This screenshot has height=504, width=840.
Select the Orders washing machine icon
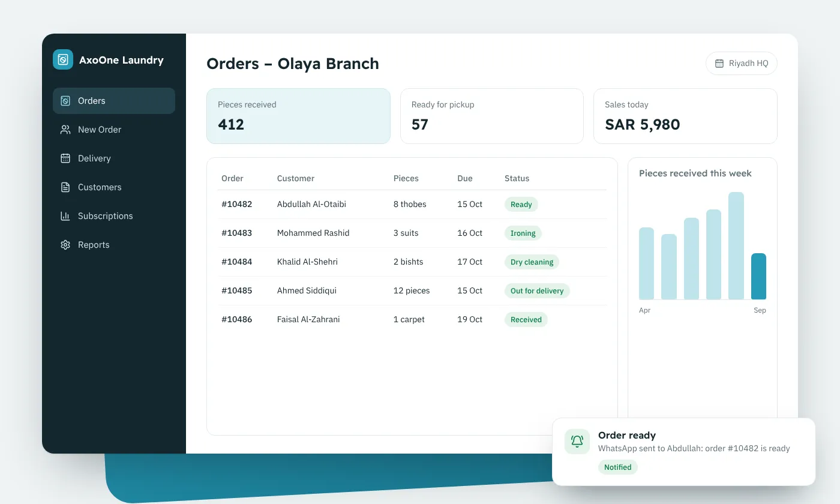pos(65,101)
